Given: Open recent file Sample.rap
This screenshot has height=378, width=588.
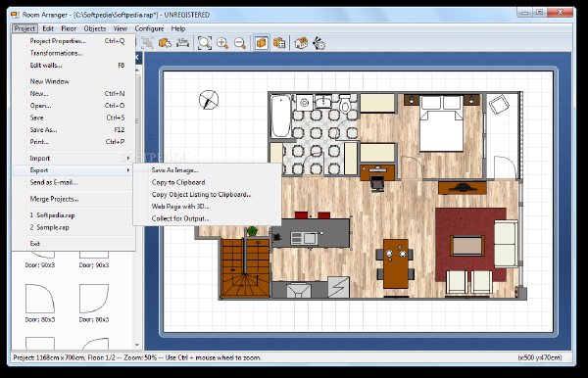Looking at the screenshot, I should click(x=50, y=227).
